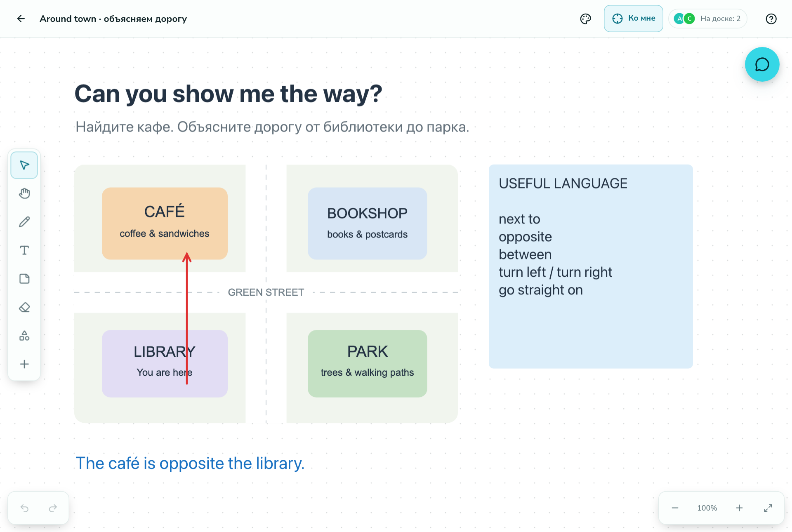The width and height of the screenshot is (792, 532).
Task: Select the text tool
Action: (x=24, y=250)
